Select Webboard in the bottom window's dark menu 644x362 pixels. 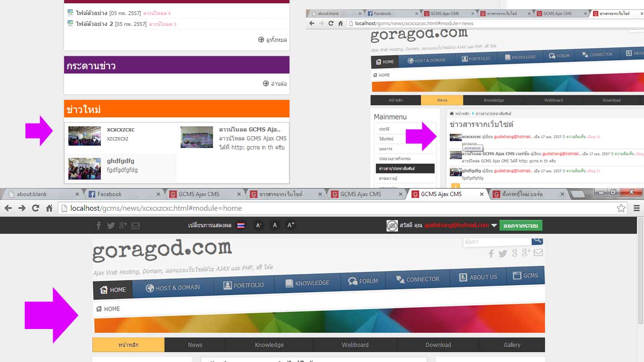pyautogui.click(x=355, y=345)
